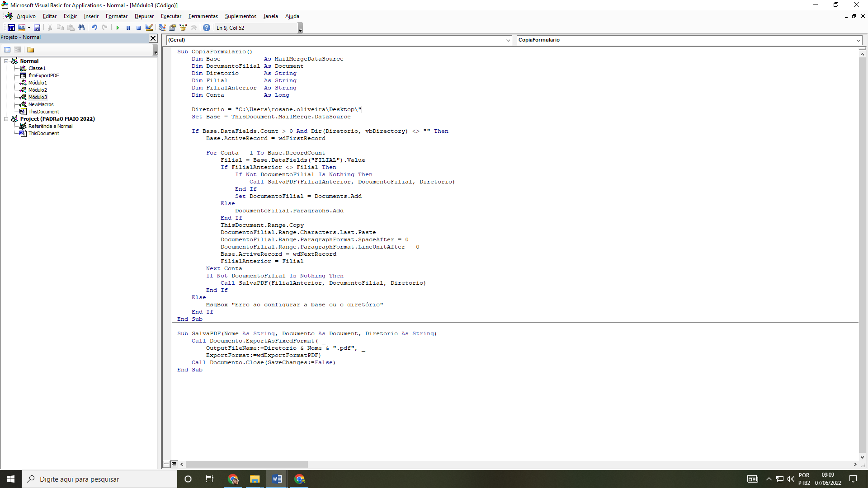
Task: Select ThisDocument under PADRaO MAIO 2022 project
Action: tap(43, 133)
